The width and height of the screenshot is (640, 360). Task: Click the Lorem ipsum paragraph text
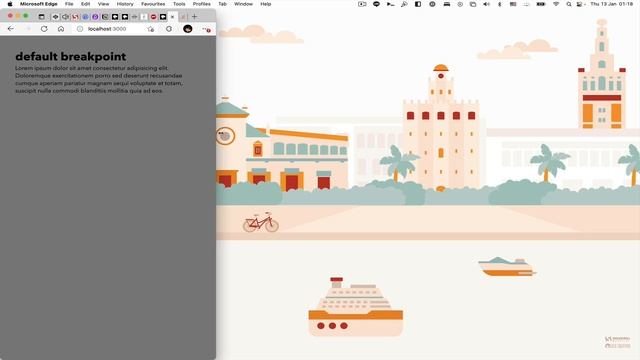pyautogui.click(x=99, y=79)
